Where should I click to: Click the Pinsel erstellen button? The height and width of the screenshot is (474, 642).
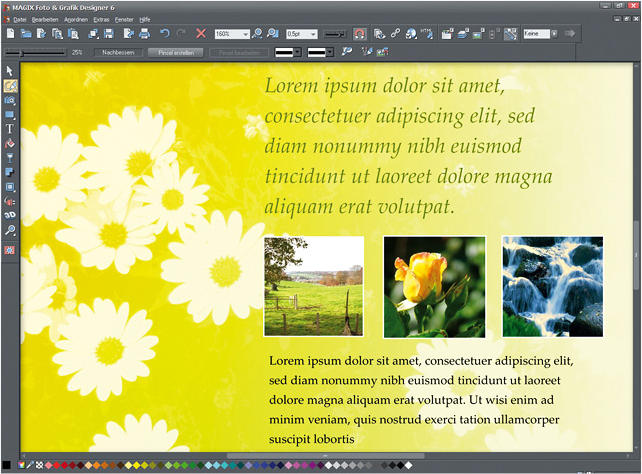coord(176,52)
